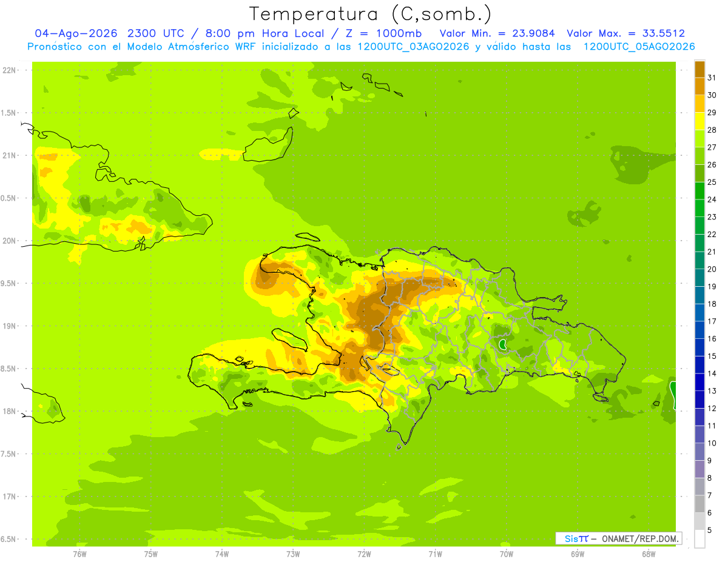Pick the orange legend band between 30 and 31
The height and width of the screenshot is (562, 728).
pyautogui.click(x=699, y=87)
